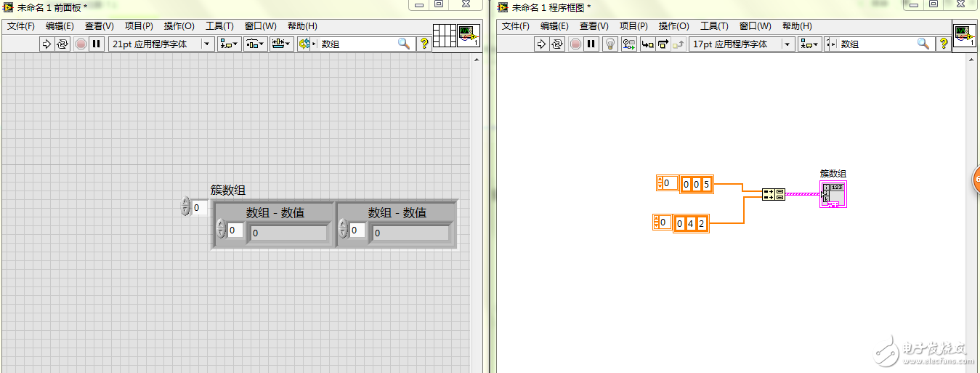Viewport: 980px width, 373px height.
Task: Show context help in block diagram window
Action: pos(944,44)
